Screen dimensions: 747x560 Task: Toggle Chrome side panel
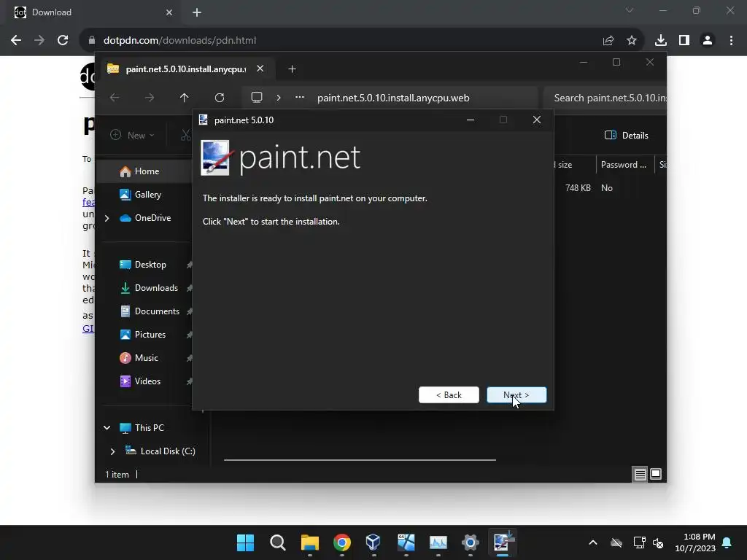(684, 41)
